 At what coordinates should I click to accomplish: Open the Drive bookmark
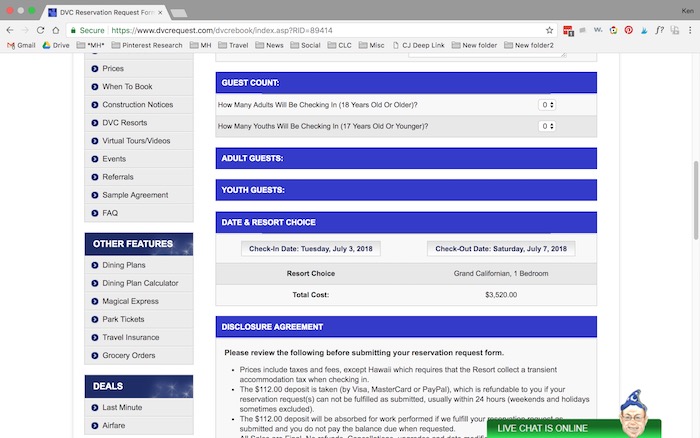tap(56, 45)
